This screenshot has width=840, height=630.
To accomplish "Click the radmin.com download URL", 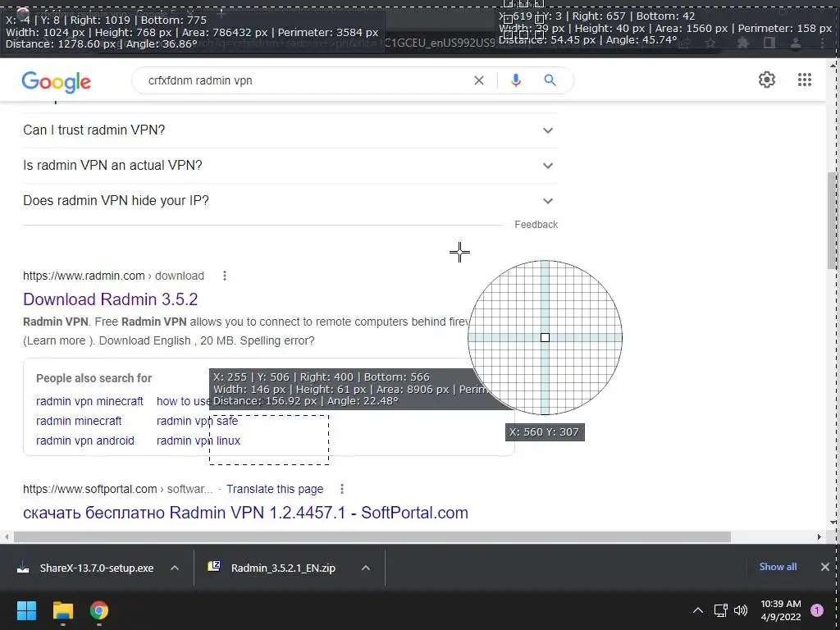I will point(113,276).
